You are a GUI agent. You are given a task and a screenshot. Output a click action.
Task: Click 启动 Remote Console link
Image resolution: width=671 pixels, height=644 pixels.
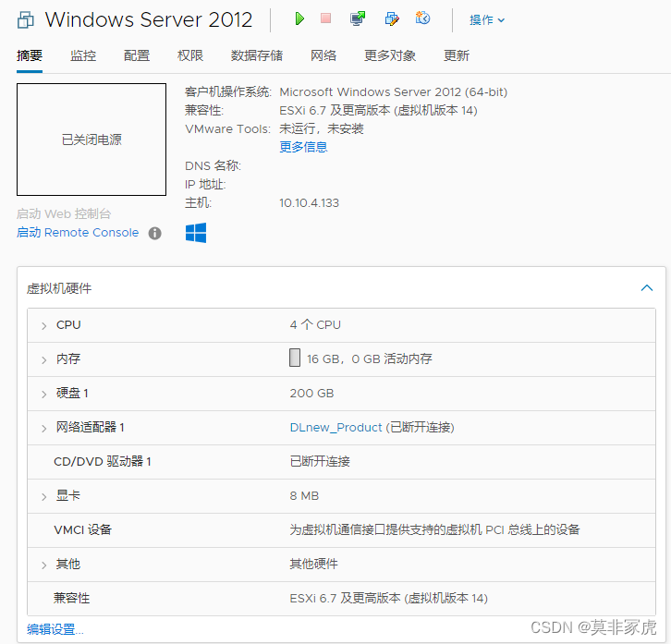(78, 232)
